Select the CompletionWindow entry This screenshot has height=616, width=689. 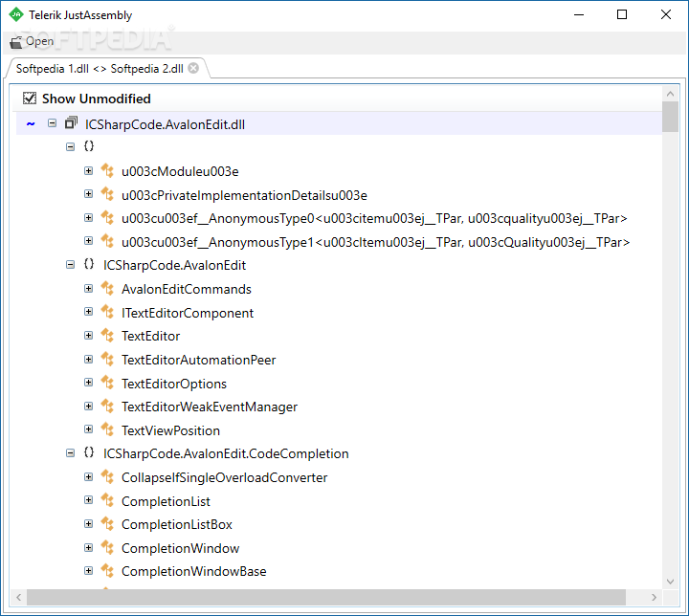click(180, 548)
